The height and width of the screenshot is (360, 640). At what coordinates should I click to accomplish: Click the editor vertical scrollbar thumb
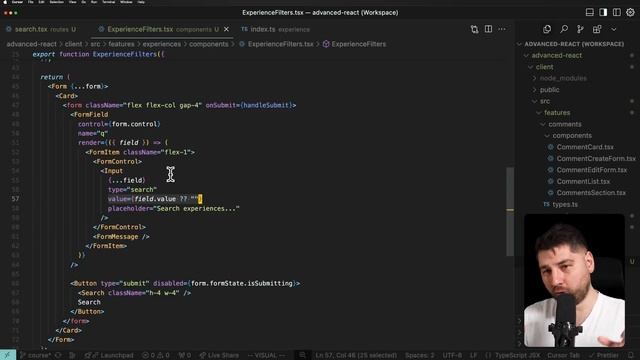[510, 211]
